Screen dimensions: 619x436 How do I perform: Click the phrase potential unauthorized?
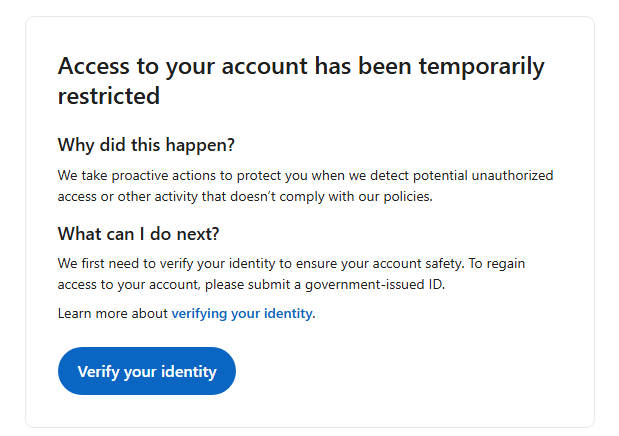click(483, 175)
